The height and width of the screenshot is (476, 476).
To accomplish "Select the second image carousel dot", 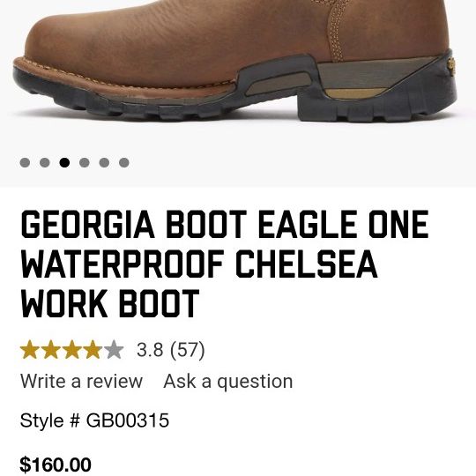I will coord(45,162).
